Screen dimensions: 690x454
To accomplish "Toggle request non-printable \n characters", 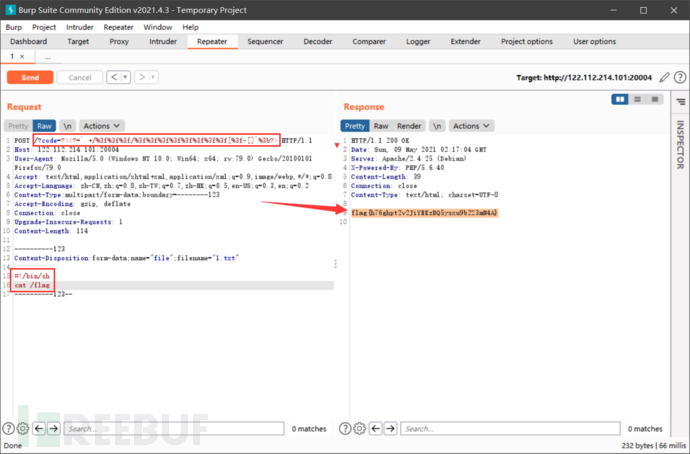I will click(x=67, y=126).
